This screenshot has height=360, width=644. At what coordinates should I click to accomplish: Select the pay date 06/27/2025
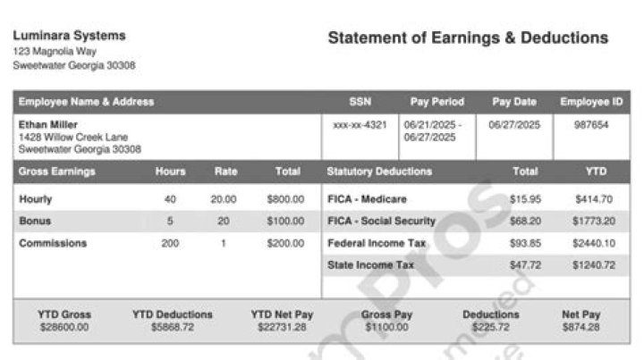(516, 124)
